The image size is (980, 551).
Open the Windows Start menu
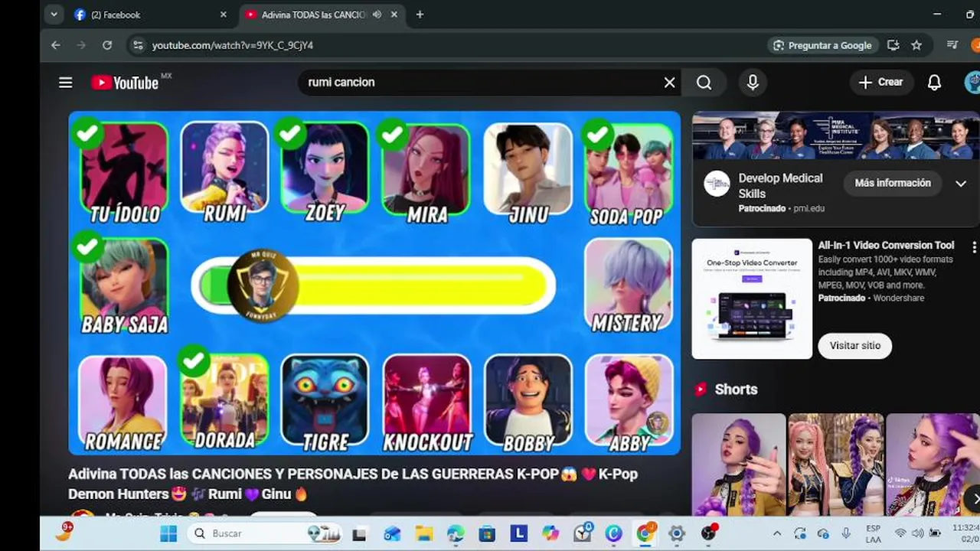pyautogui.click(x=168, y=533)
